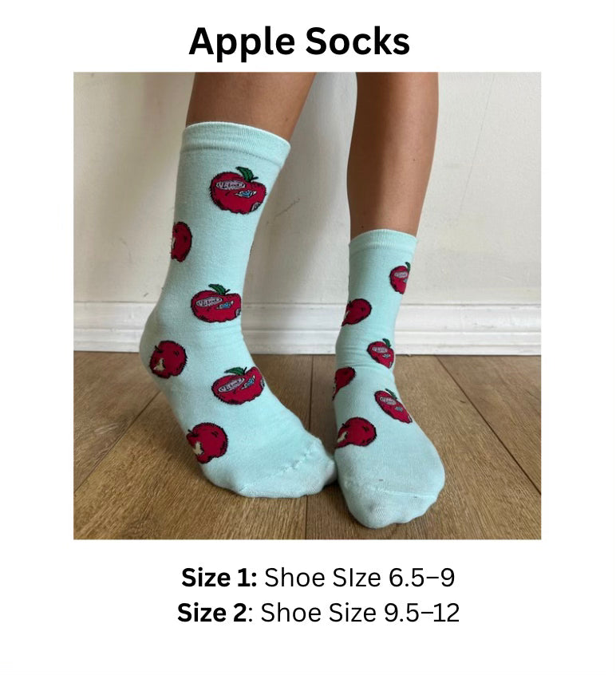
Task: Click the lowest leafed apple on the taller sock
Action: 238,385
